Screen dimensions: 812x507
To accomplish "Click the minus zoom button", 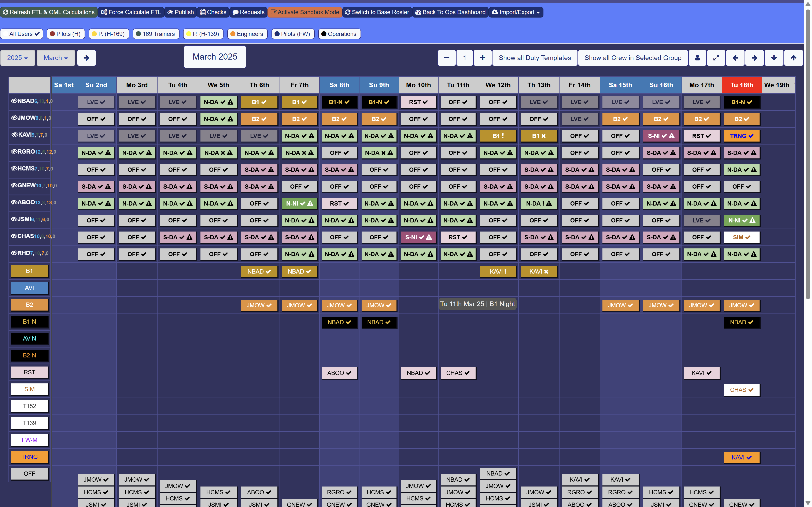I will (447, 58).
